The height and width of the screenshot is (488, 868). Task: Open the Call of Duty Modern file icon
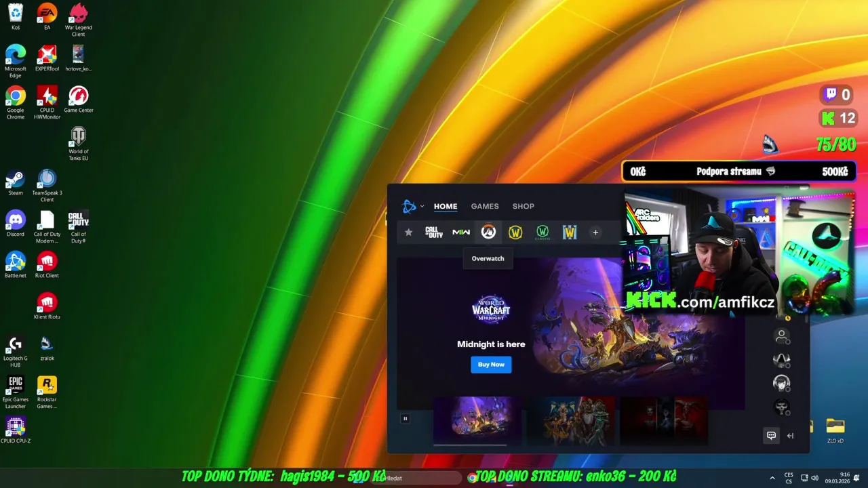tap(47, 227)
